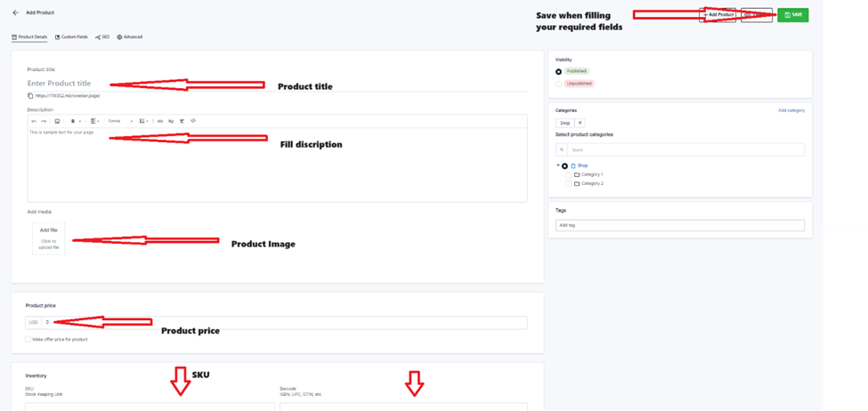Click the back arrow beside Add Product

[x=15, y=13]
